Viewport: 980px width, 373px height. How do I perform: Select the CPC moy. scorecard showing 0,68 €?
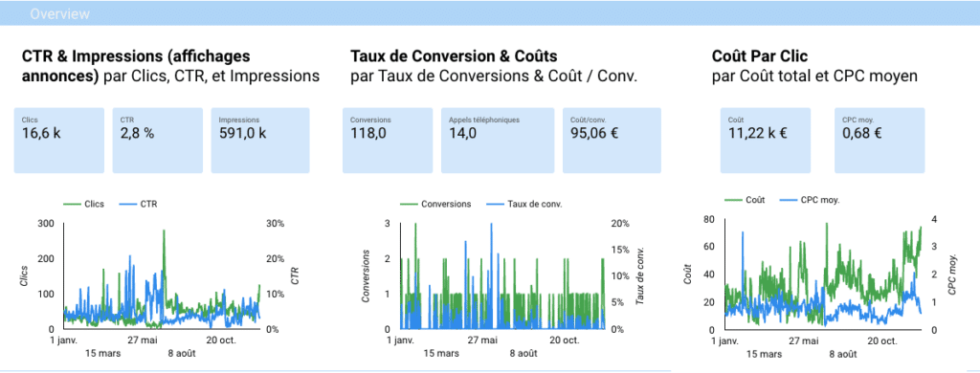click(x=880, y=141)
